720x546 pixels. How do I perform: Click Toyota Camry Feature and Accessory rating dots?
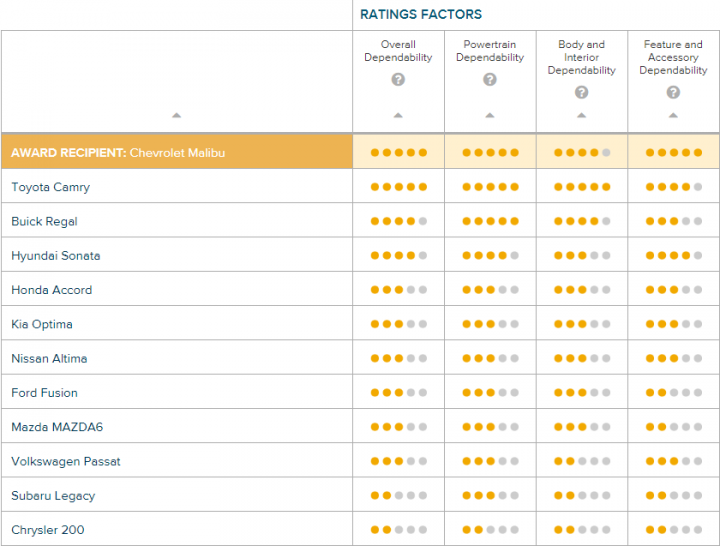674,187
